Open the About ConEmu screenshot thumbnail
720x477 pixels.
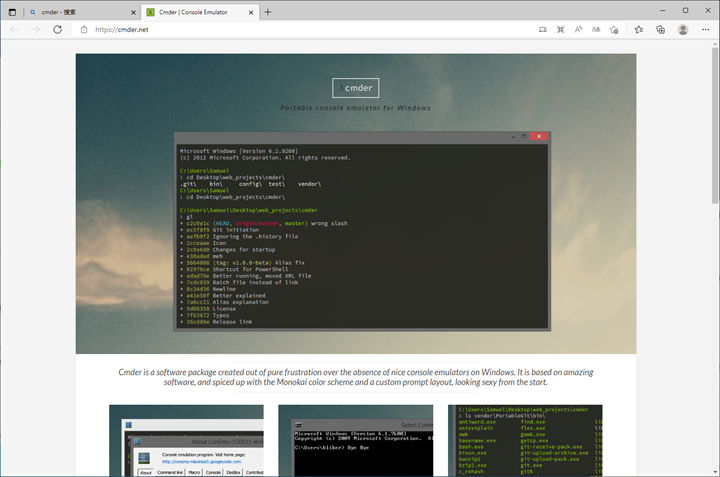186,440
